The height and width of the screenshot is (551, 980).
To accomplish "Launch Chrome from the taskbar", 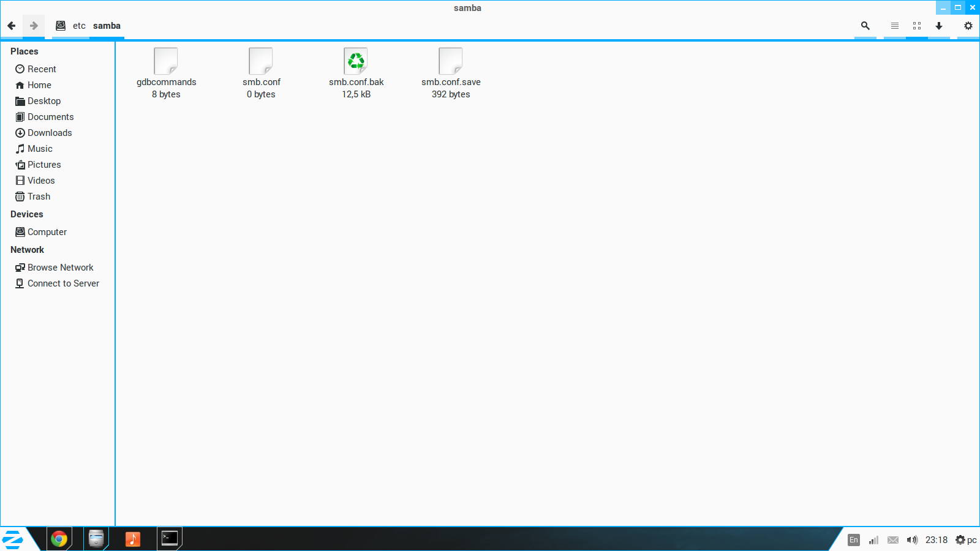I will point(59,539).
